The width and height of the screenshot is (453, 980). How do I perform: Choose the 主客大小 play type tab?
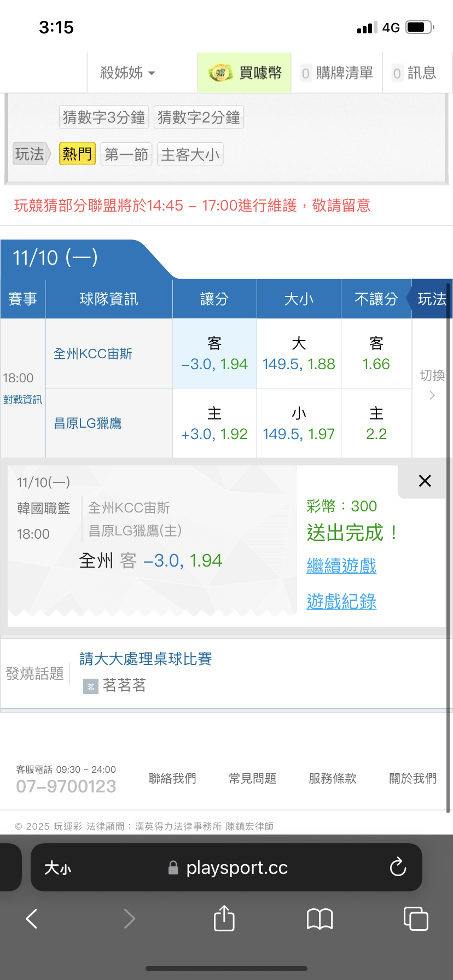coord(190,154)
